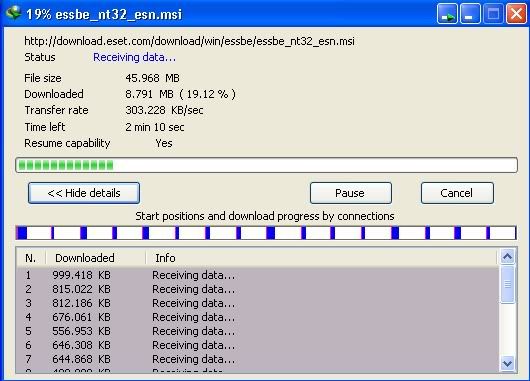The width and height of the screenshot is (530, 381).
Task: Close the download progress window
Action: click(x=516, y=14)
